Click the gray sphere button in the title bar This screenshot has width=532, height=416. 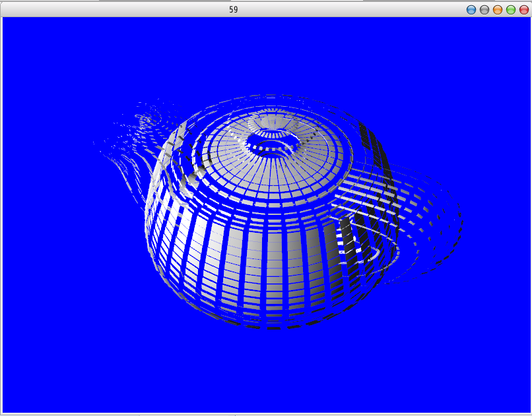484,9
